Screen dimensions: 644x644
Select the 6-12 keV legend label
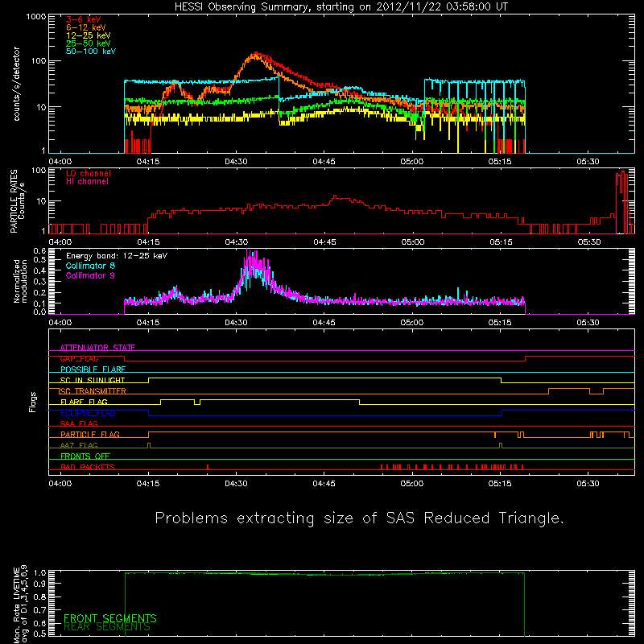[86, 27]
